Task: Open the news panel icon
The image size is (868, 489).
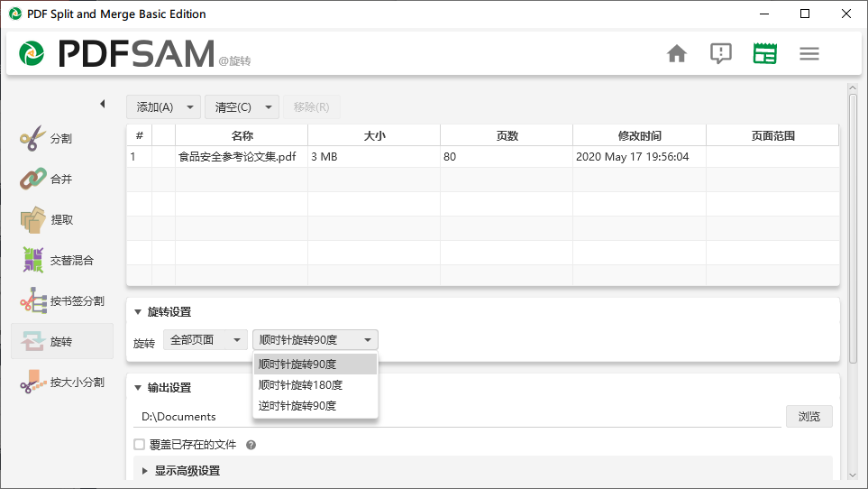Action: point(765,54)
